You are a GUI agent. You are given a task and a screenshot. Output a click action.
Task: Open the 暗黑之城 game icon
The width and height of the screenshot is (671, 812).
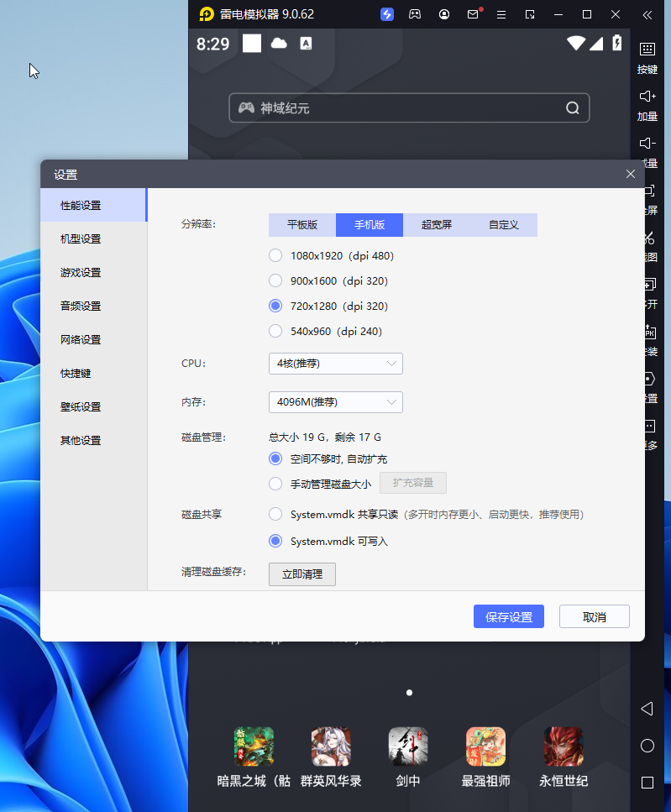point(254,747)
